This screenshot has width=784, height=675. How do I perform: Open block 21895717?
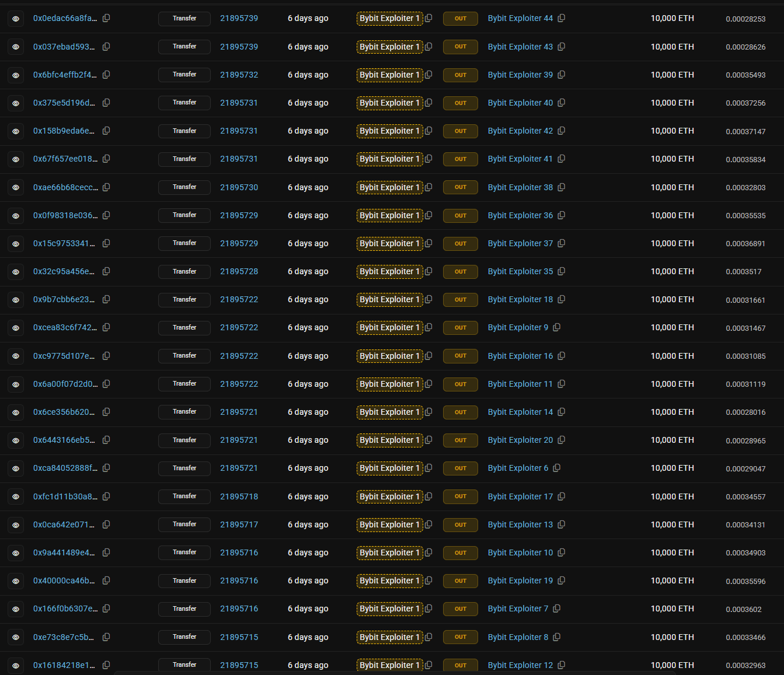tap(239, 524)
